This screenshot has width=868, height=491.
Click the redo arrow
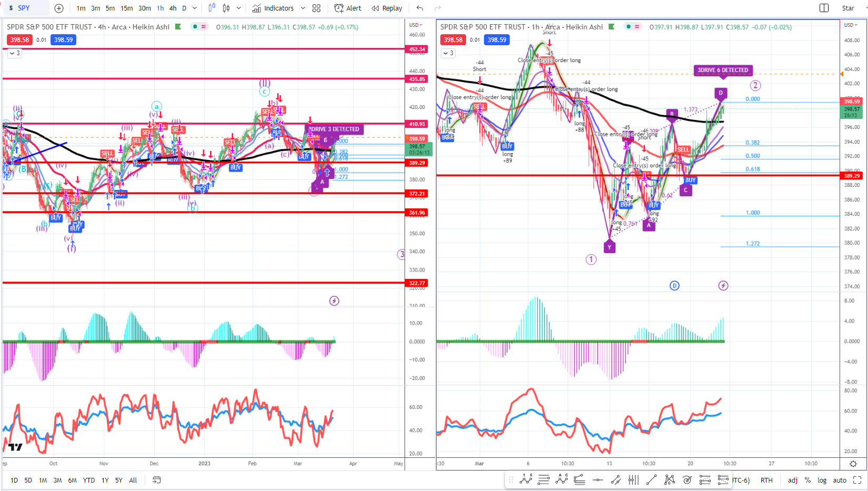click(x=438, y=8)
